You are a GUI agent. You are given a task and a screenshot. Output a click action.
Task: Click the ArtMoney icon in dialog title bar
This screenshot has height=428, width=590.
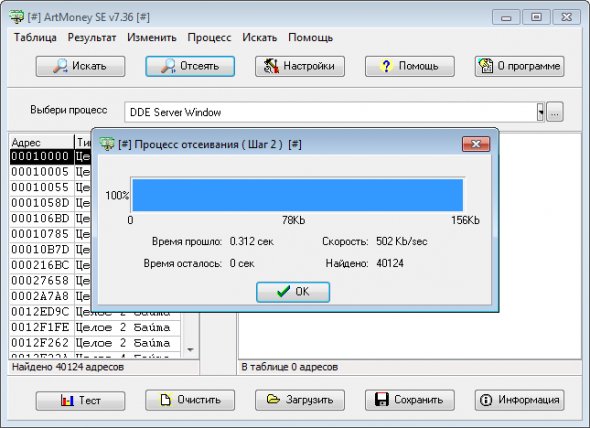pos(107,144)
